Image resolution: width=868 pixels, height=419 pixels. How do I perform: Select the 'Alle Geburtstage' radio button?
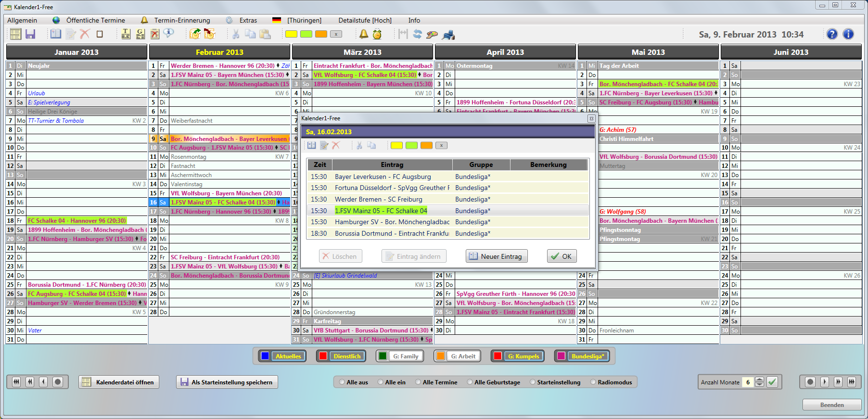[x=470, y=382]
